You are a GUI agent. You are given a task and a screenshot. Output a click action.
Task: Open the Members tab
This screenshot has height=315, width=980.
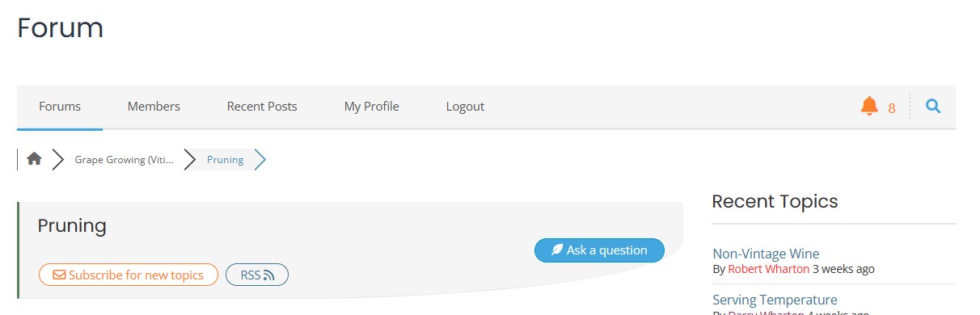click(x=154, y=107)
